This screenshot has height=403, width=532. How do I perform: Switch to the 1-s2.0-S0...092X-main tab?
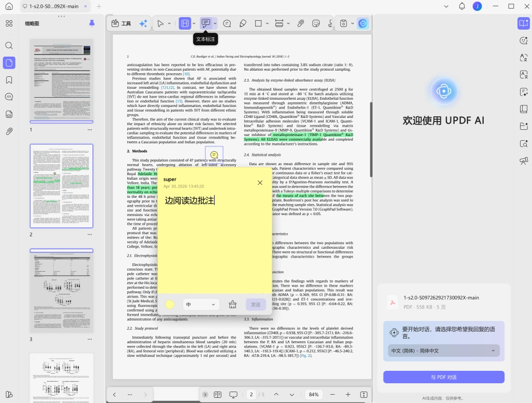(54, 6)
